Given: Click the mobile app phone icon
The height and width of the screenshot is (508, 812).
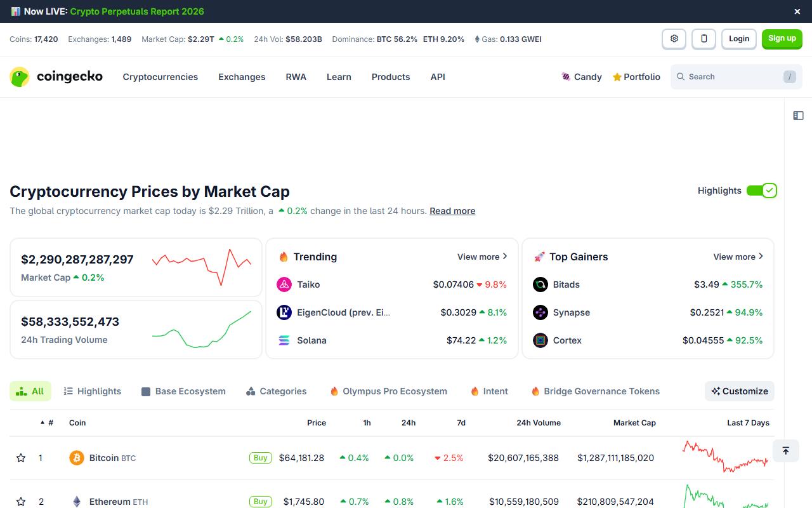Looking at the screenshot, I should (704, 39).
